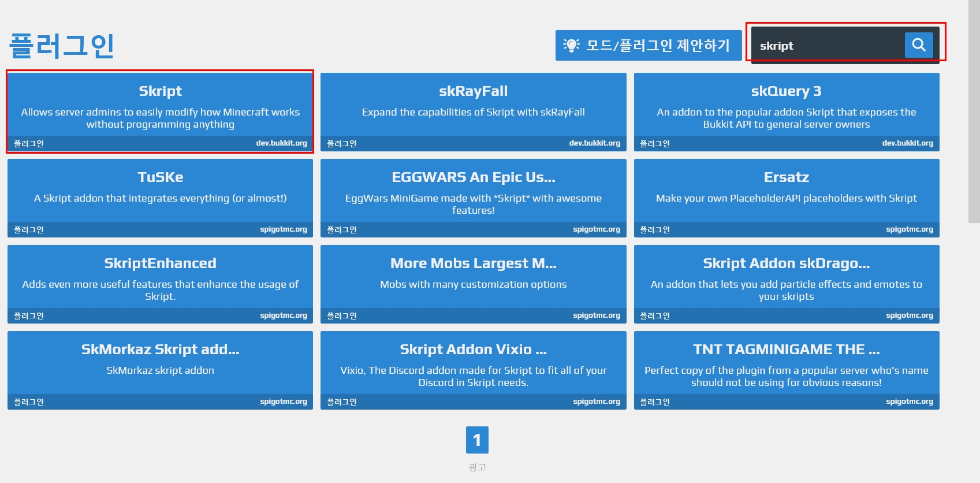Select the More Mobs Largest M... title
This screenshot has height=483, width=980.
pyautogui.click(x=474, y=263)
